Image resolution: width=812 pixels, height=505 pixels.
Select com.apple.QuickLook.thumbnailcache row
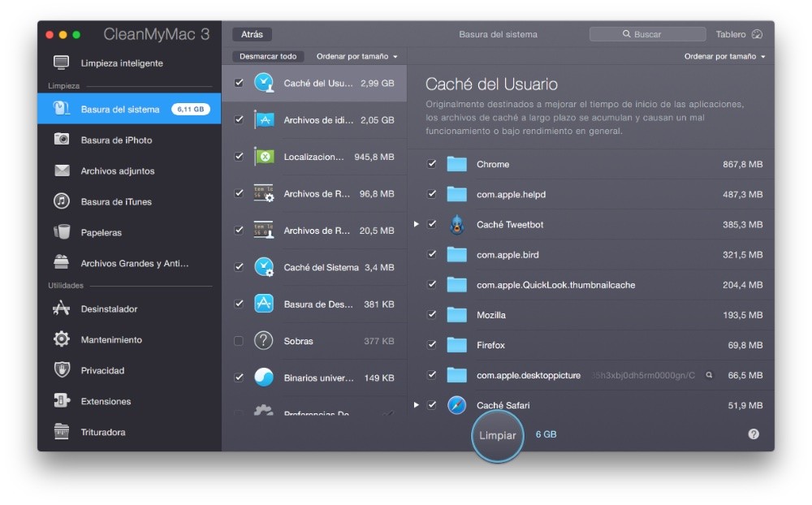pos(591,284)
